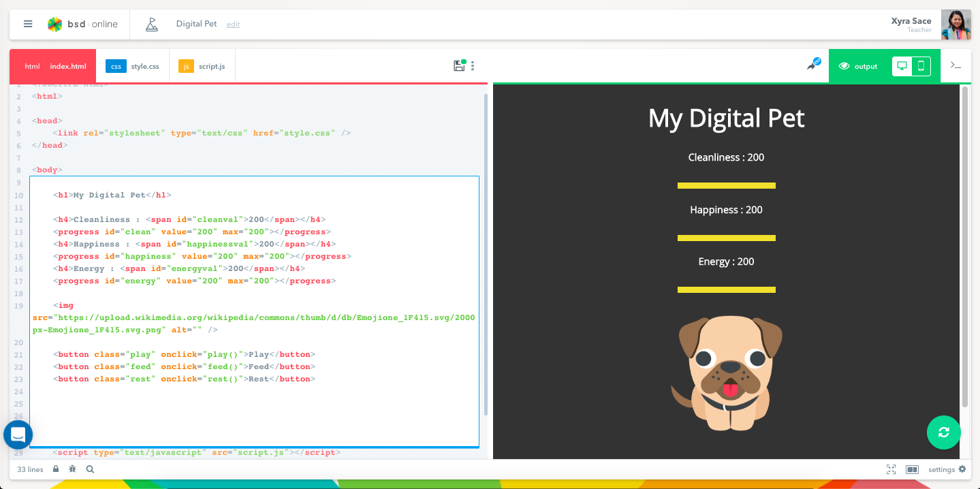The image size is (980, 489).
Task: Open the editor settings
Action: [x=947, y=469]
